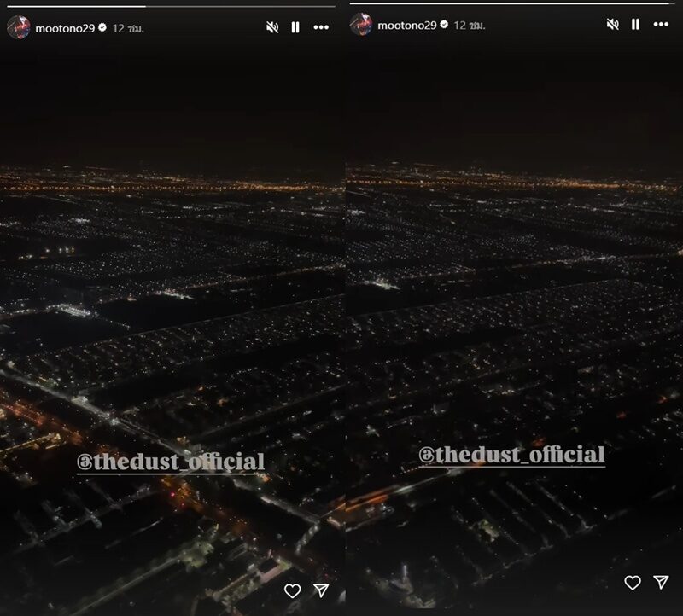
Task: Open @thedust_official mention in left story
Action: coord(171,462)
